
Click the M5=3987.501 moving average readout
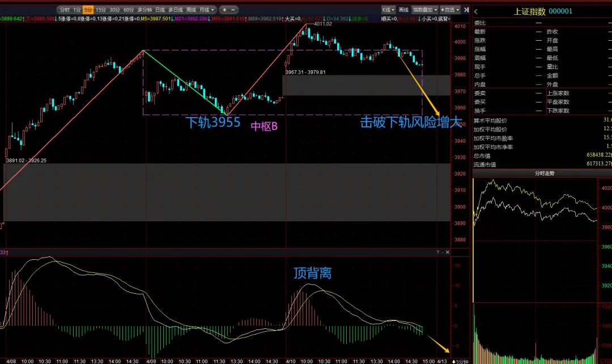coord(156,19)
